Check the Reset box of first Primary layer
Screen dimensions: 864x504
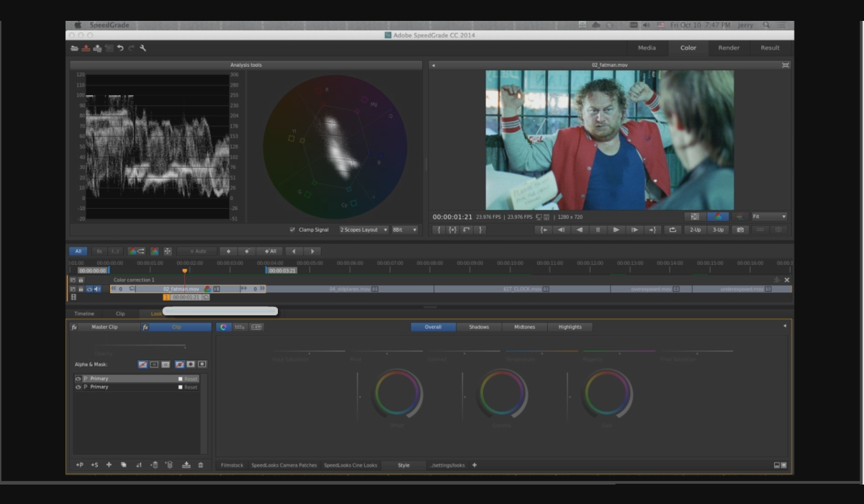181,379
